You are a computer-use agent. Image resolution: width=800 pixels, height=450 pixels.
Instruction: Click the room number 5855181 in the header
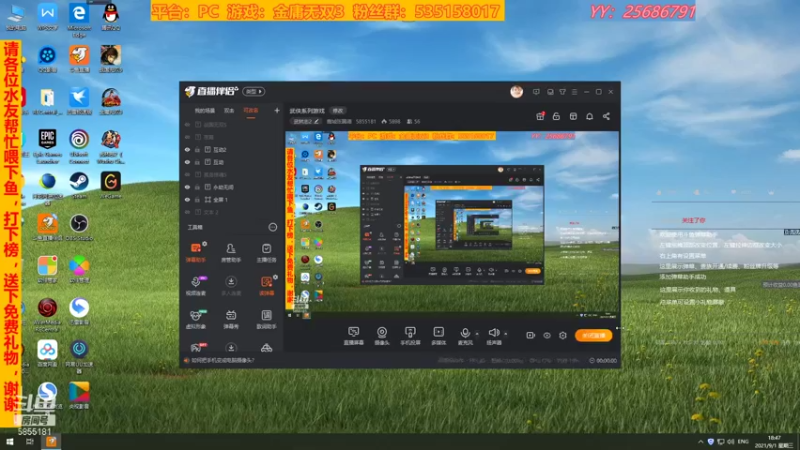tap(366, 121)
